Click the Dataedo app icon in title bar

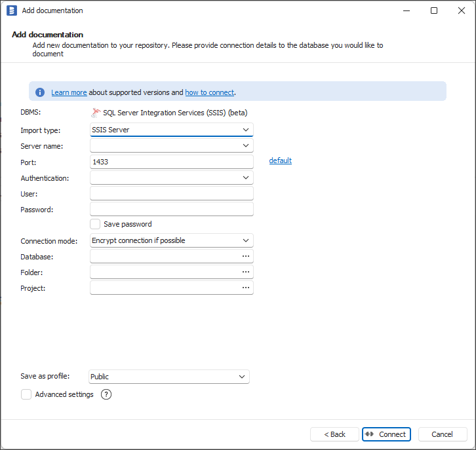(x=12, y=10)
